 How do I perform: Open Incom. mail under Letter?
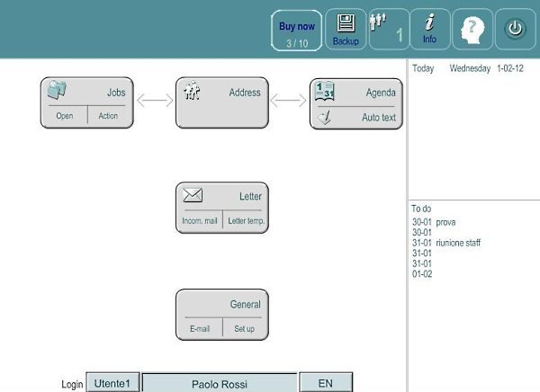(199, 221)
